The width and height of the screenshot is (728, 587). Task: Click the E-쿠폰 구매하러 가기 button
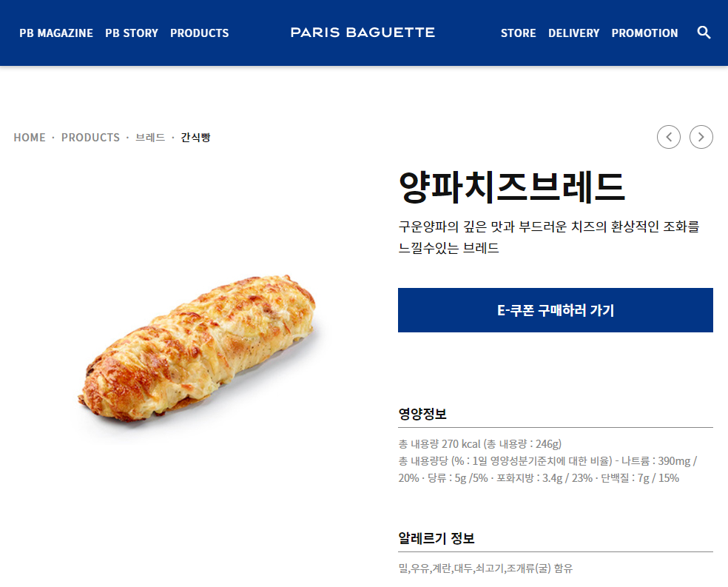[556, 310]
